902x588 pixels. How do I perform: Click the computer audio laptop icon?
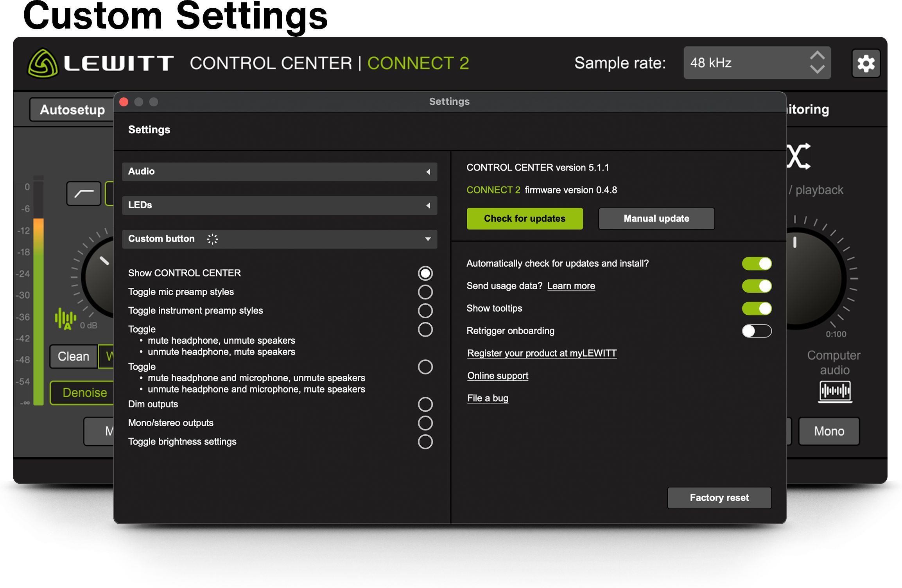point(835,391)
